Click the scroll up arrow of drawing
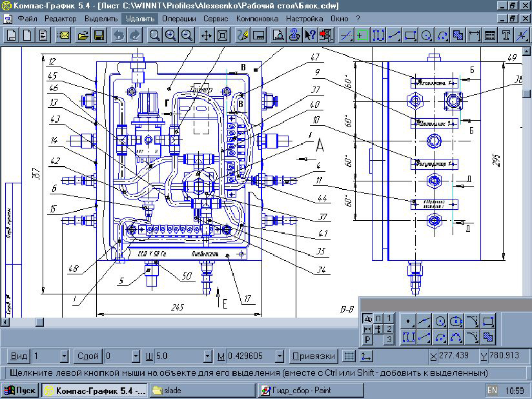The height and width of the screenshot is (399, 532). point(526,51)
